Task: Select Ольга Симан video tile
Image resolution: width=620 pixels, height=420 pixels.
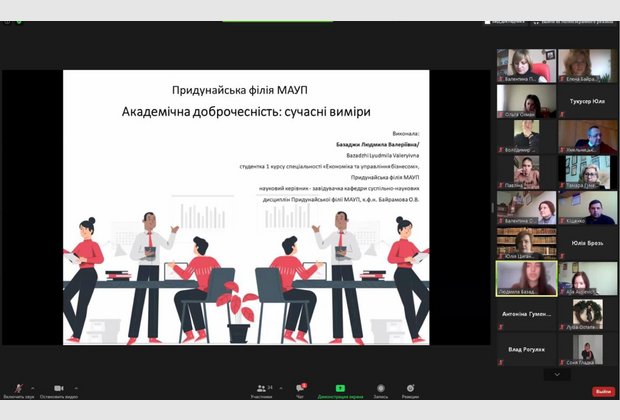Action: (x=526, y=101)
